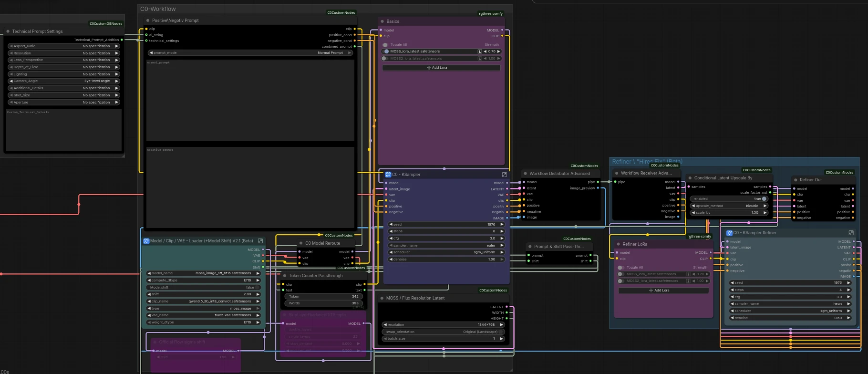The width and height of the screenshot is (868, 374).
Task: Open the model_name dropdown in Loader node
Action: pos(204,274)
